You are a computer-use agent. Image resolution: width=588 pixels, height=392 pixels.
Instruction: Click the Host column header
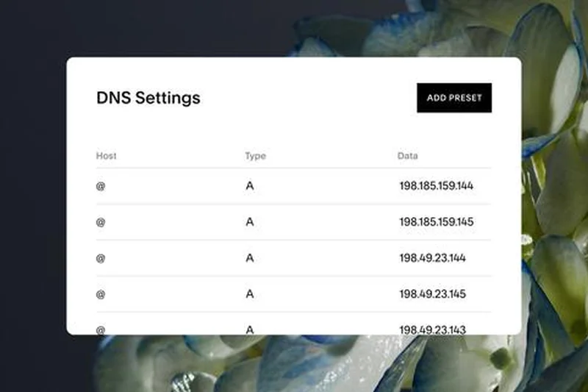click(x=107, y=156)
